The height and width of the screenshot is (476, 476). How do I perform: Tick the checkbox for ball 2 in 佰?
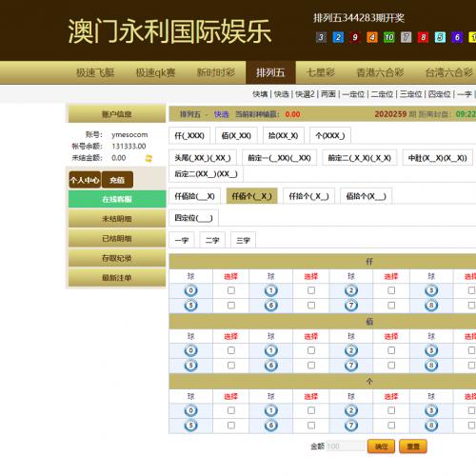(391, 350)
